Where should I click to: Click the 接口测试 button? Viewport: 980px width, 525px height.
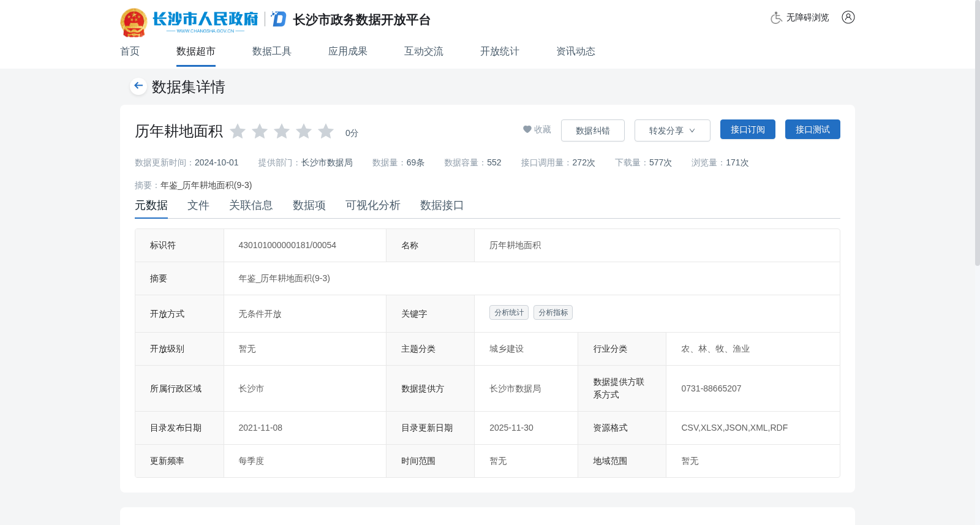pos(813,129)
